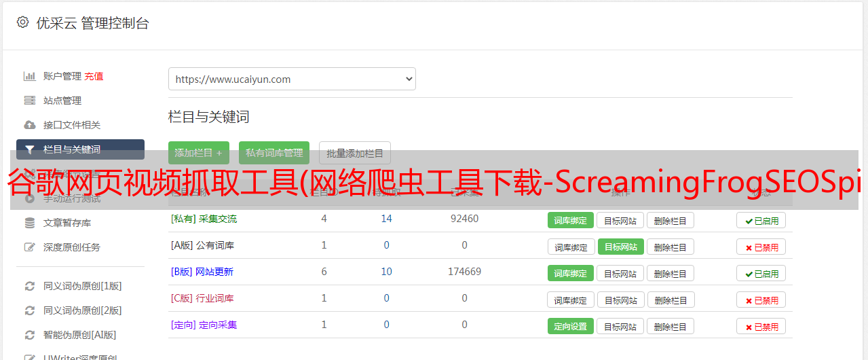Click the refresh icon of 智能伪原创[AI版]
The height and width of the screenshot is (360, 868).
point(29,335)
